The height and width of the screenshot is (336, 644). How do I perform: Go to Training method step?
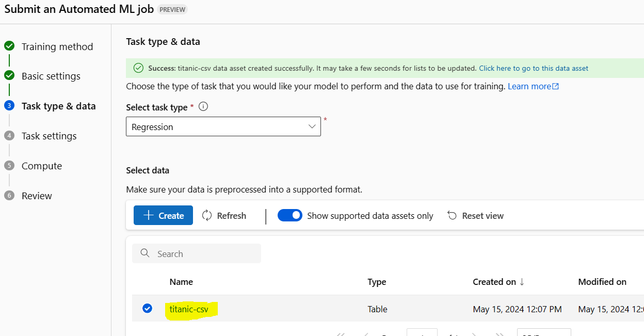coord(57,46)
